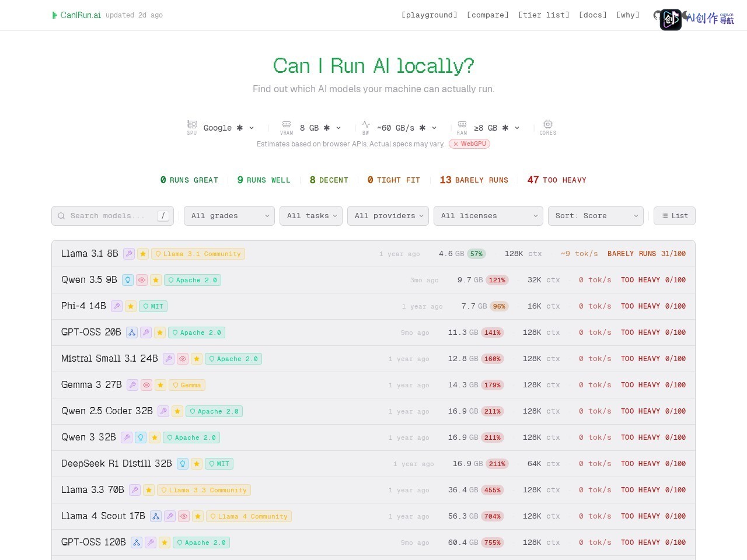Screen dimensions: 747x560
Task: Click the 755% VRAM badge on GPT-OSS 120B
Action: point(493,542)
